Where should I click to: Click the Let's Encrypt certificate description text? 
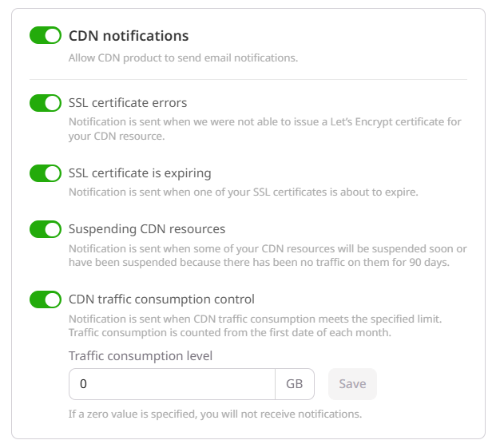[265, 129]
